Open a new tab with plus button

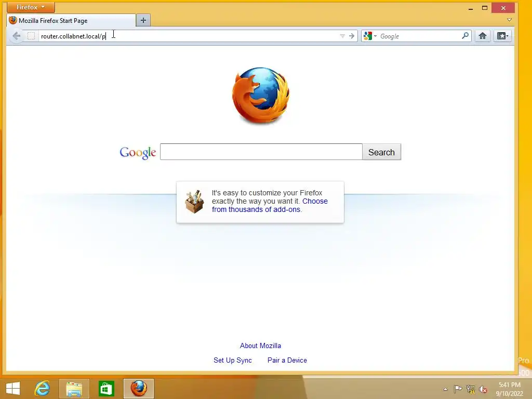click(143, 20)
